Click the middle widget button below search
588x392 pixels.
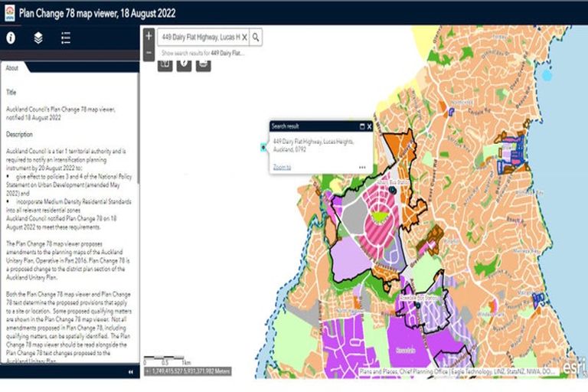[x=184, y=64]
